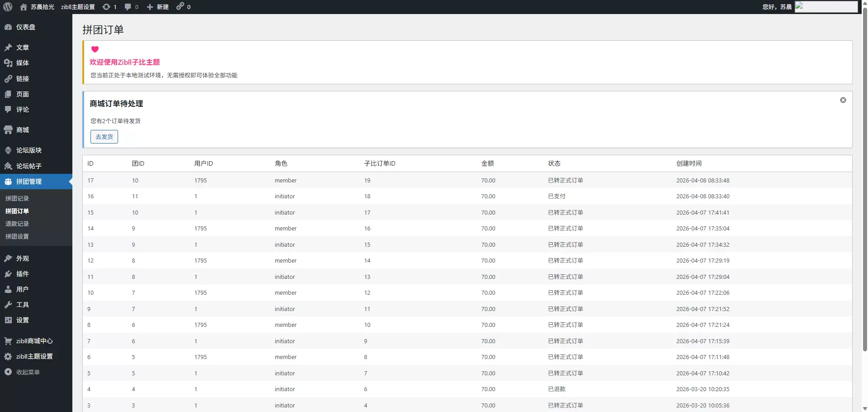This screenshot has width=868, height=412.
Task: Click the 链接 link icon in sidebar
Action: 8,79
